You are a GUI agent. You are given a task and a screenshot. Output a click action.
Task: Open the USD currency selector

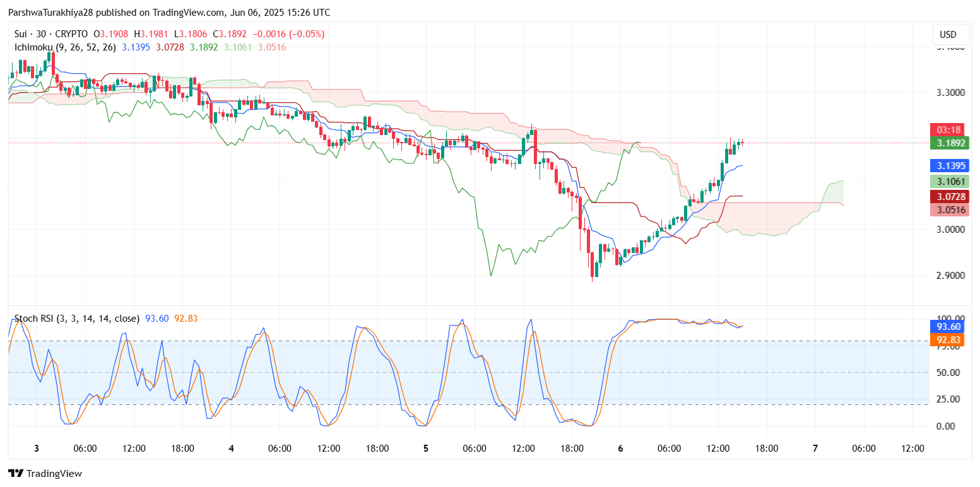[x=948, y=35]
